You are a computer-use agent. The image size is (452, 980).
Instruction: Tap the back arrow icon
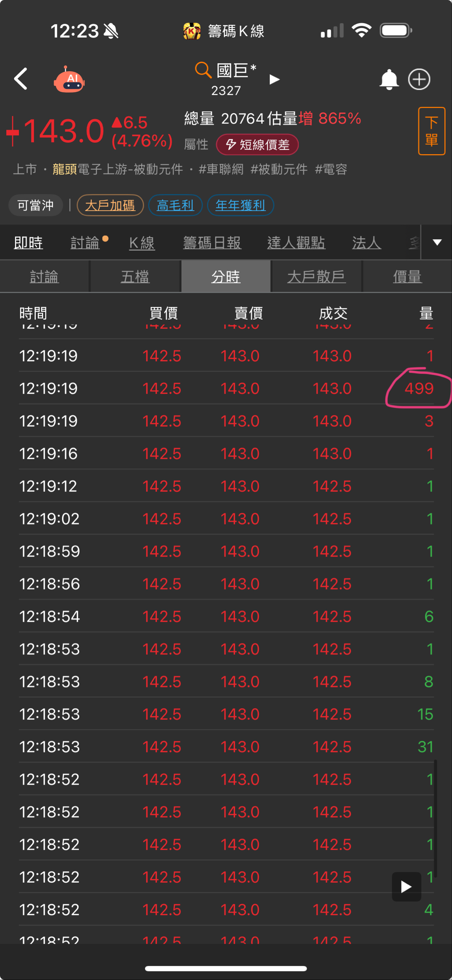[x=21, y=79]
